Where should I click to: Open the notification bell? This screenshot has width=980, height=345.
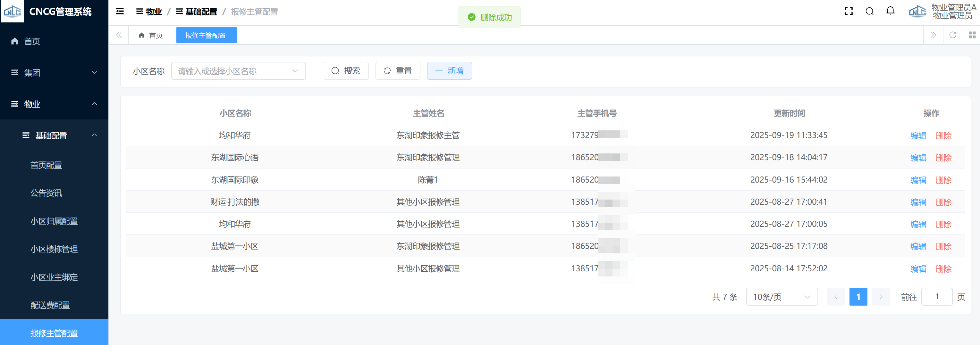pyautogui.click(x=890, y=11)
